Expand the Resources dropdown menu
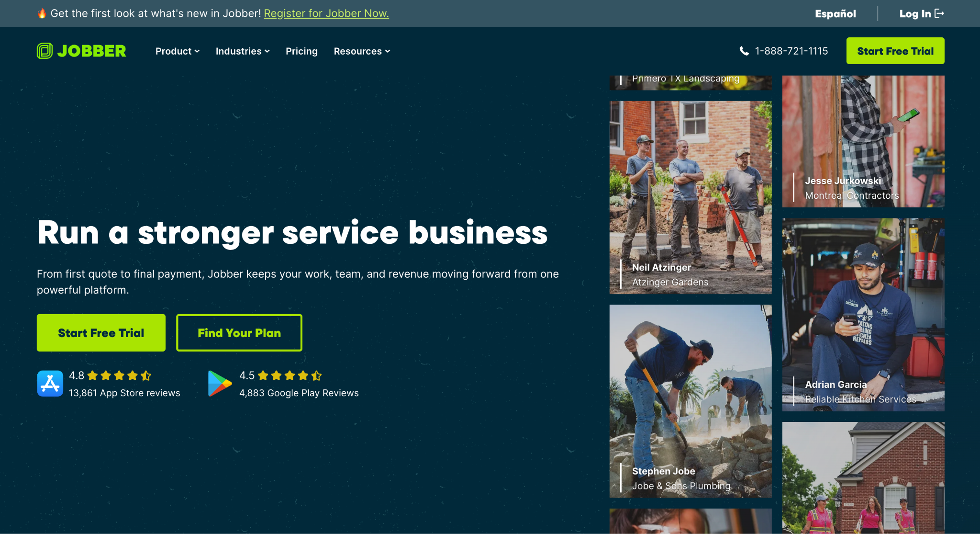This screenshot has height=534, width=980. 362,51
